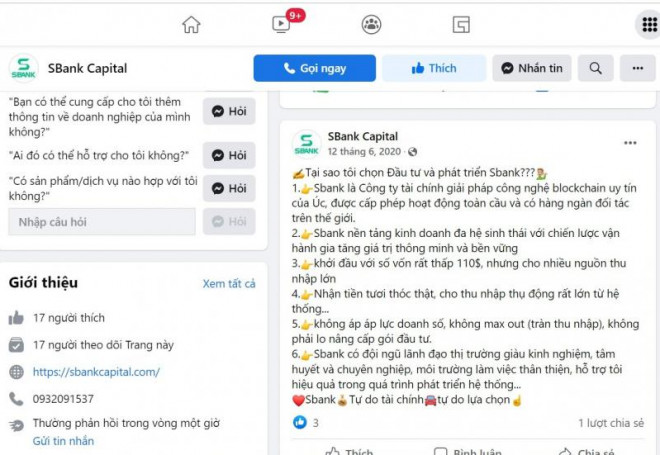Click the blue like reaction icon showing 3
The height and width of the screenshot is (455, 660).
click(x=300, y=422)
